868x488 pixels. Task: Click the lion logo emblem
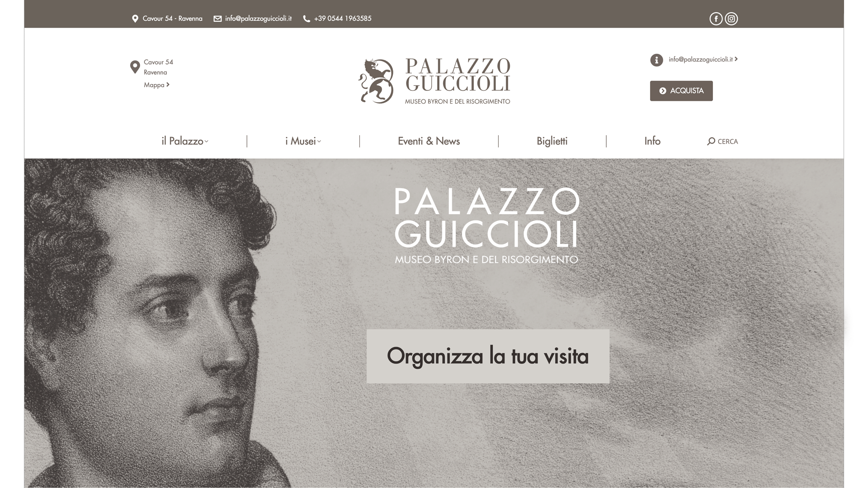[376, 81]
